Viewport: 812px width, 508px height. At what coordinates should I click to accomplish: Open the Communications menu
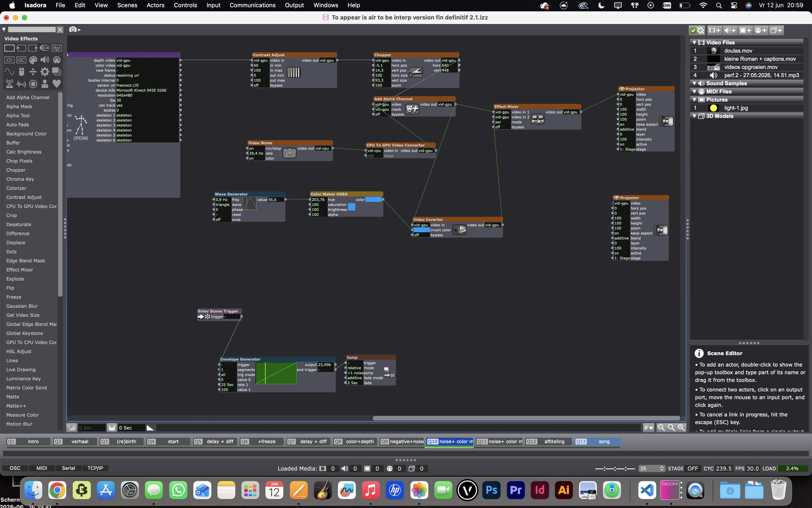[x=252, y=5]
